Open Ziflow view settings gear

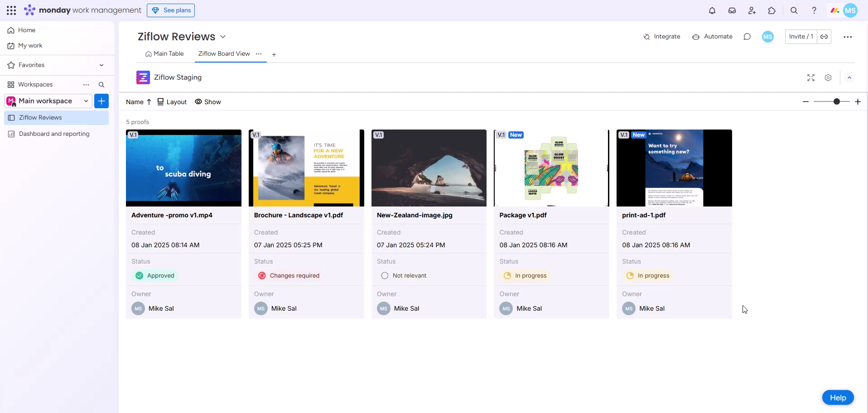tap(828, 78)
